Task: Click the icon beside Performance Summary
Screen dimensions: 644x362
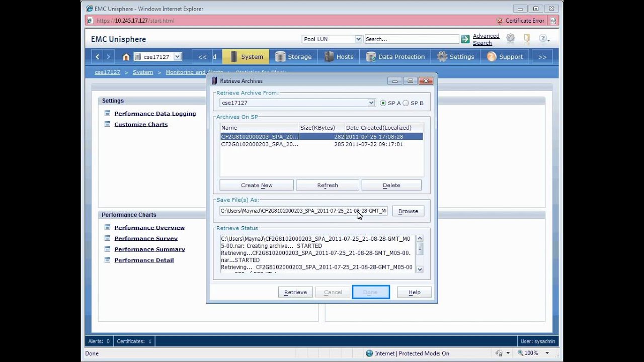Action: point(107,249)
